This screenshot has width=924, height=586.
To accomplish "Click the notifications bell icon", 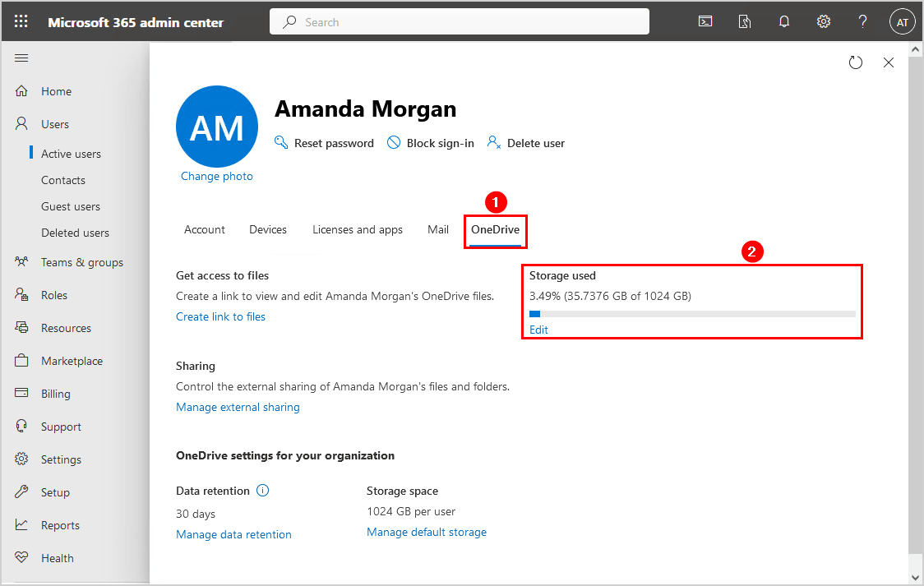I will pyautogui.click(x=784, y=22).
